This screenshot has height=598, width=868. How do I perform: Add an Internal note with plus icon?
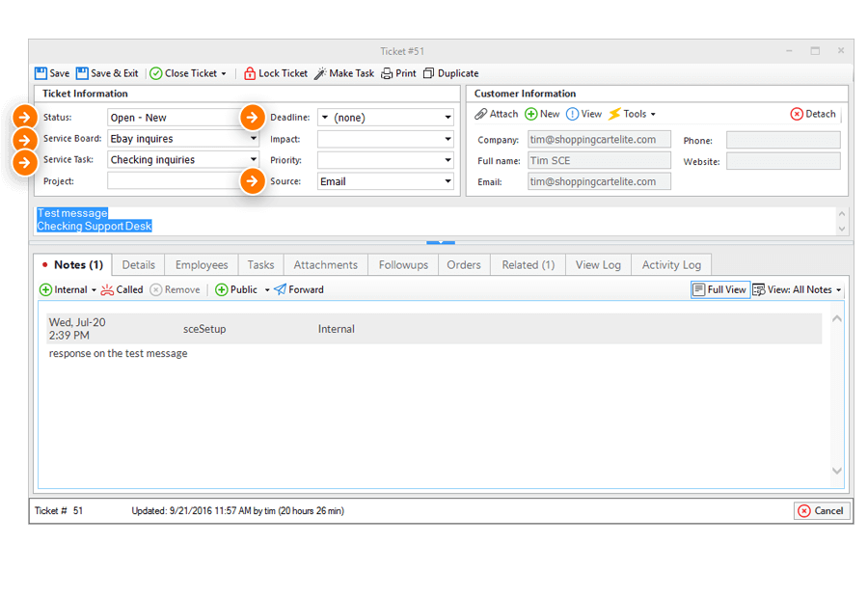(46, 289)
